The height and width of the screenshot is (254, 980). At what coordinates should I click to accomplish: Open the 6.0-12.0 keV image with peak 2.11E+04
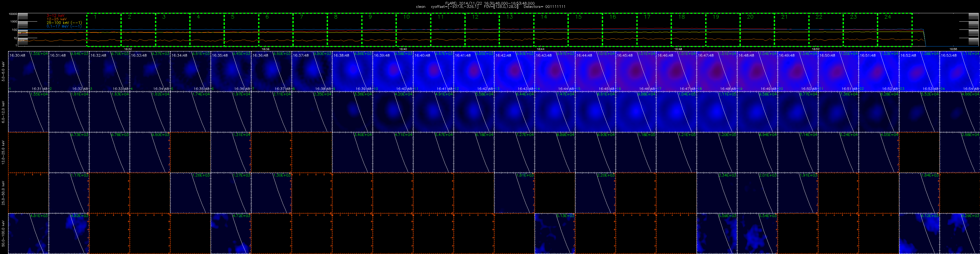point(271,112)
